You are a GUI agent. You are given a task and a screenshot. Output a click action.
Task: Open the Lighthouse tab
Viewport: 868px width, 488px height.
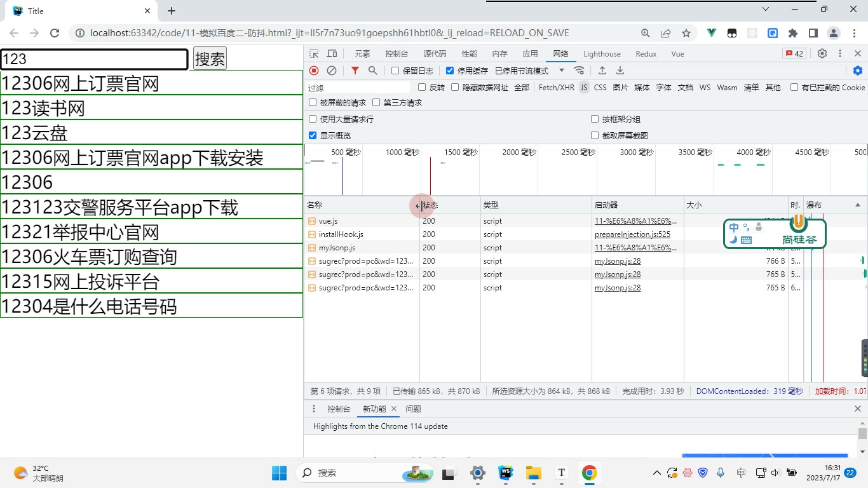pos(602,54)
